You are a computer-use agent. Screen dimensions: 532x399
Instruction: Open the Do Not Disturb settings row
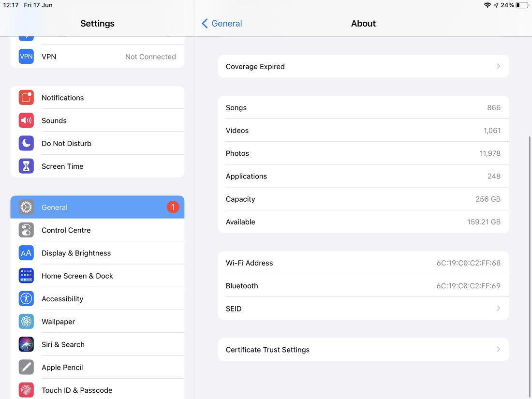97,143
